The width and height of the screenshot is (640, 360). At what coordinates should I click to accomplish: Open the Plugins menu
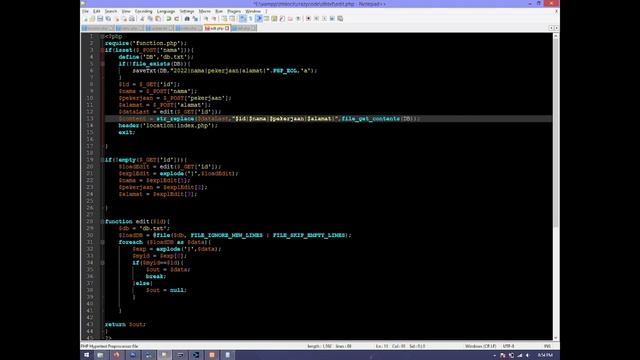pos(234,11)
